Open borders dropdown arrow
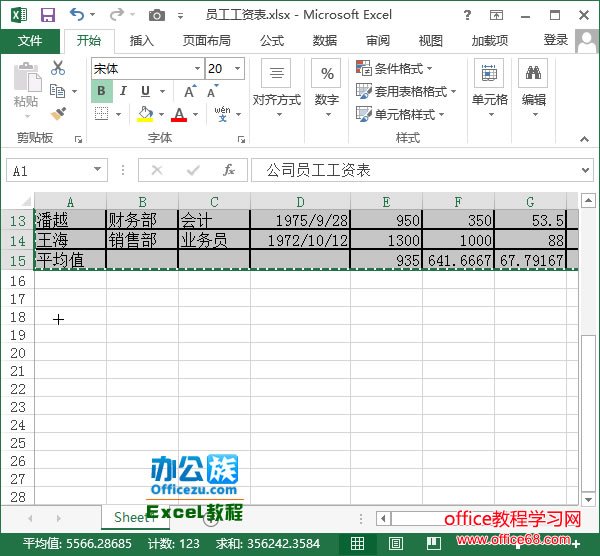This screenshot has width=600, height=556. [x=118, y=114]
